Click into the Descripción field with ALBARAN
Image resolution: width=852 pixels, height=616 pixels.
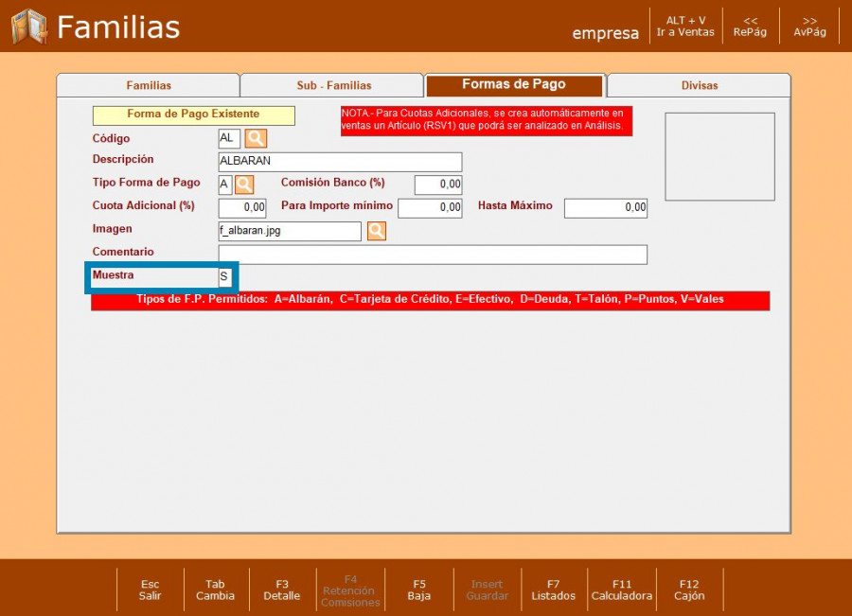pyautogui.click(x=340, y=162)
